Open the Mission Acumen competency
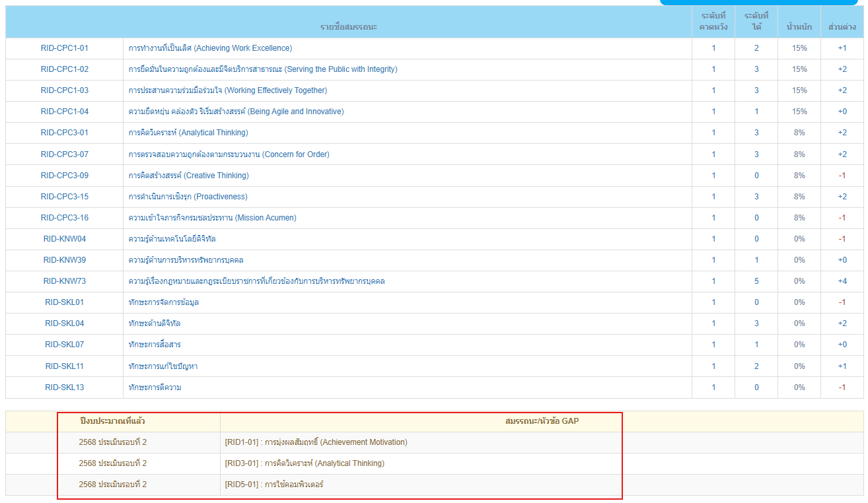Image resolution: width=868 pixels, height=503 pixels. pos(212,218)
